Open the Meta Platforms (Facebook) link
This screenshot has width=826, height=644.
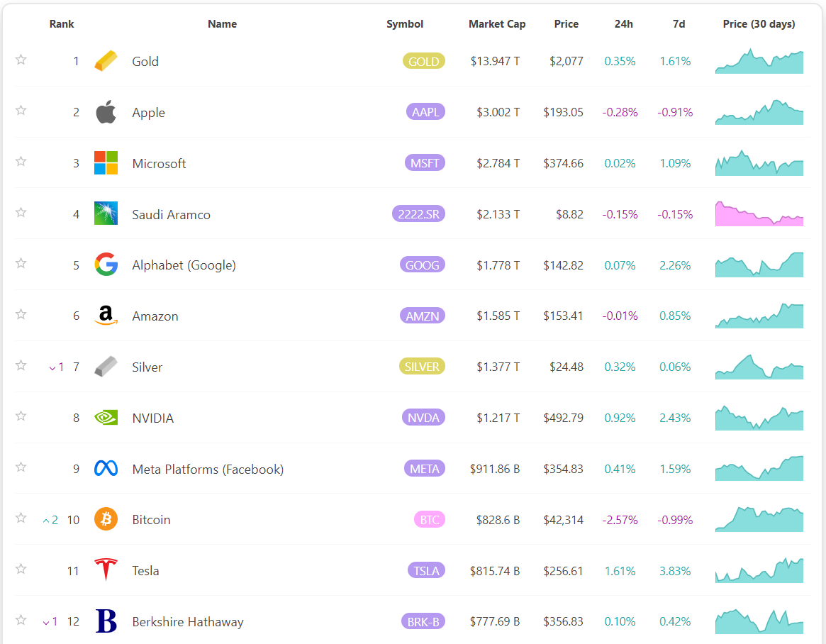(208, 469)
